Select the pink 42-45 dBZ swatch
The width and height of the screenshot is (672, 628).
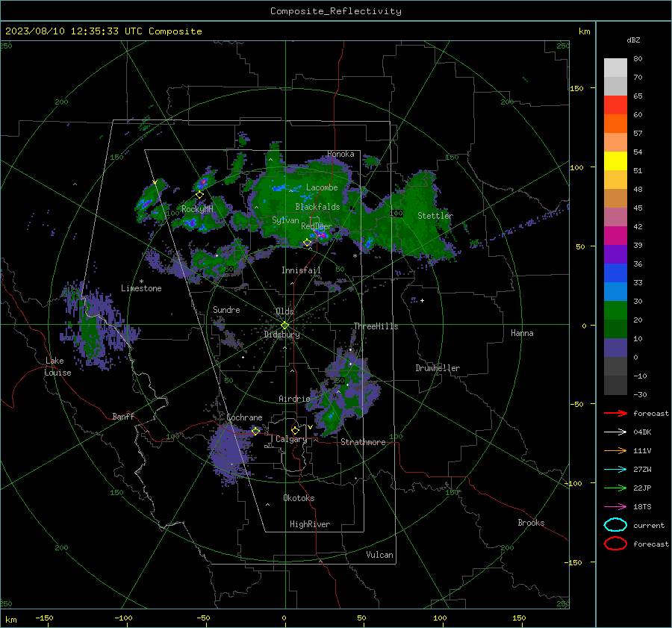615,217
